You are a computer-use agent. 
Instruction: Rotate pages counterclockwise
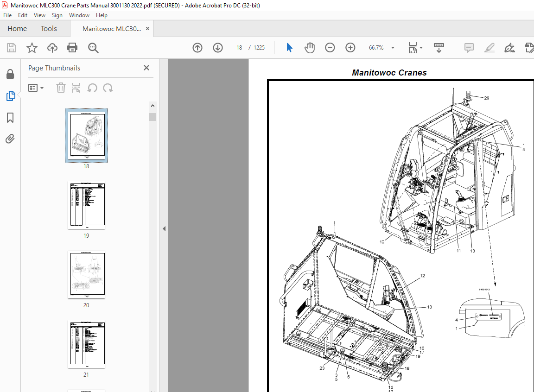click(92, 88)
